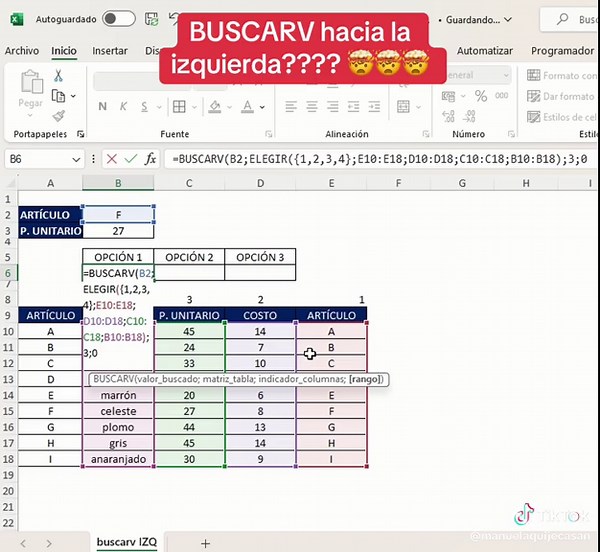
Task: Apply percent style format
Action: point(481,96)
